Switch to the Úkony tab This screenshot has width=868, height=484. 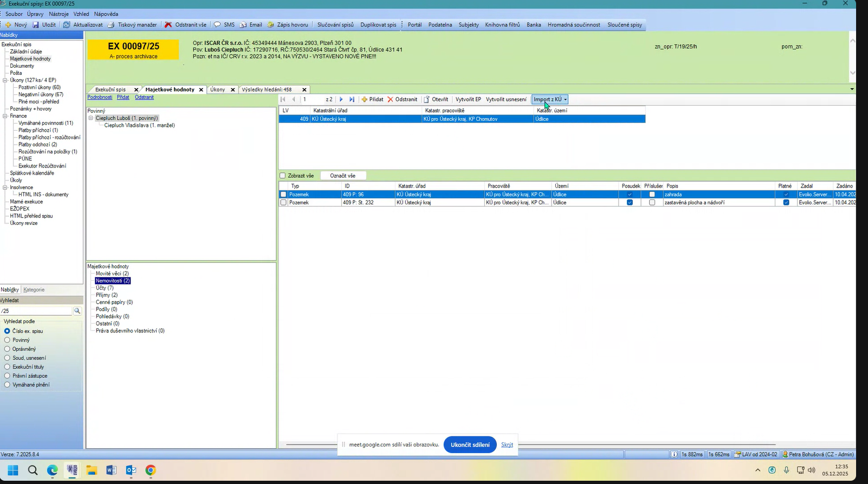click(x=217, y=89)
